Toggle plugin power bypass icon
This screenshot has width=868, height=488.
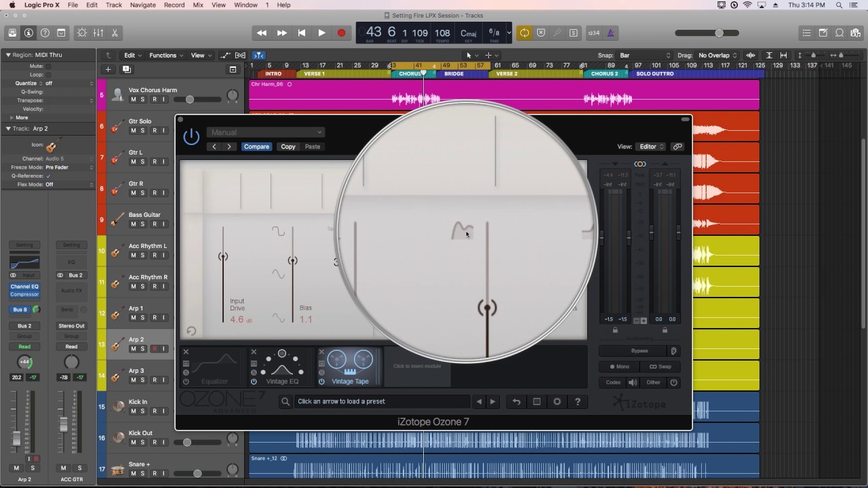click(191, 136)
